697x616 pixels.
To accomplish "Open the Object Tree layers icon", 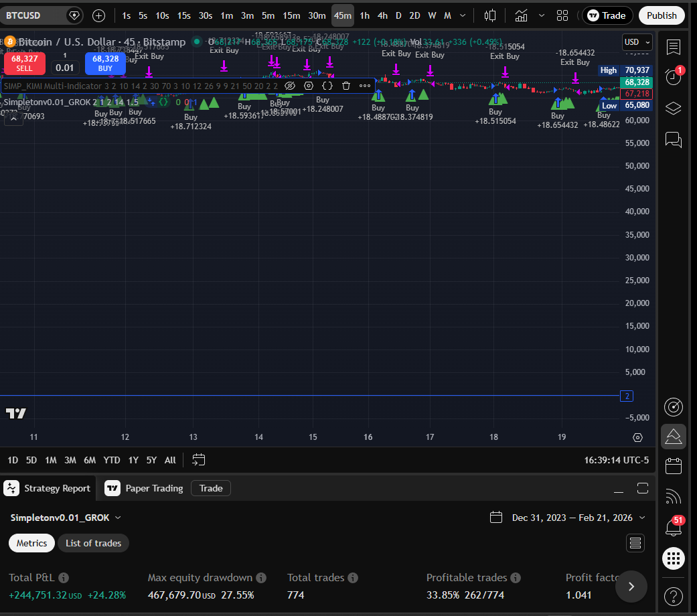I will pyautogui.click(x=673, y=108).
